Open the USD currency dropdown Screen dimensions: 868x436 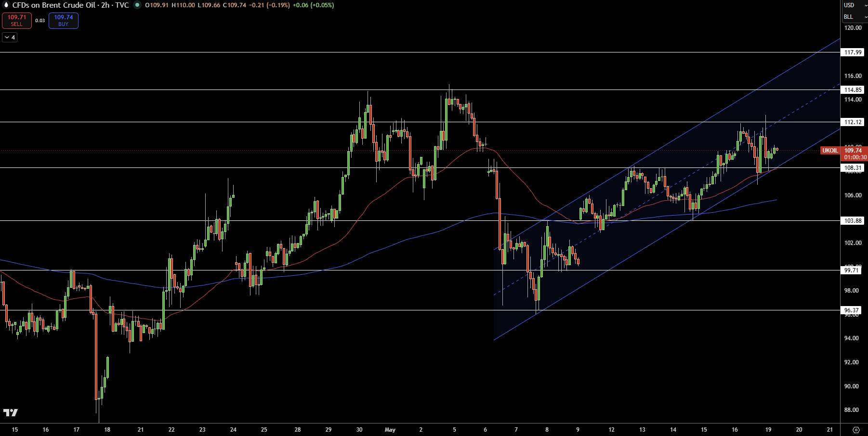pyautogui.click(x=854, y=5)
